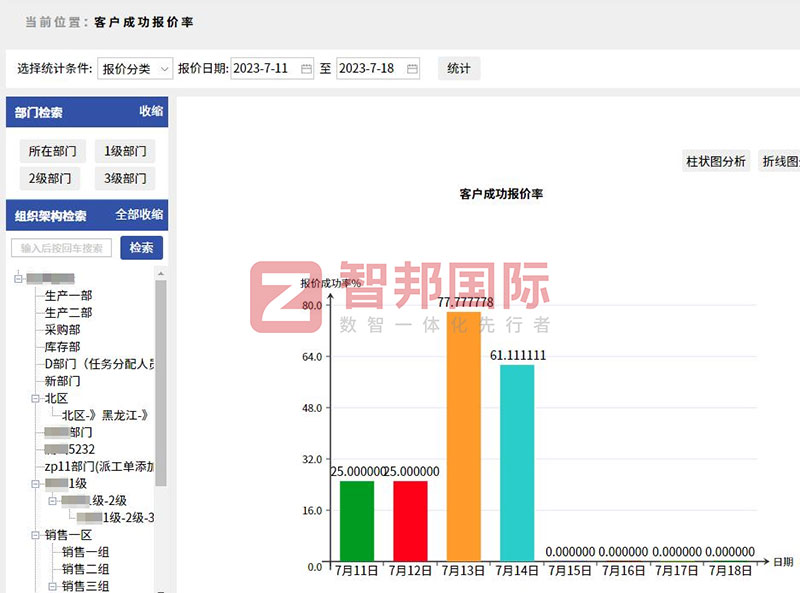800x593 pixels.
Task: Click the expand box beside 销售三组
Action: 52,586
